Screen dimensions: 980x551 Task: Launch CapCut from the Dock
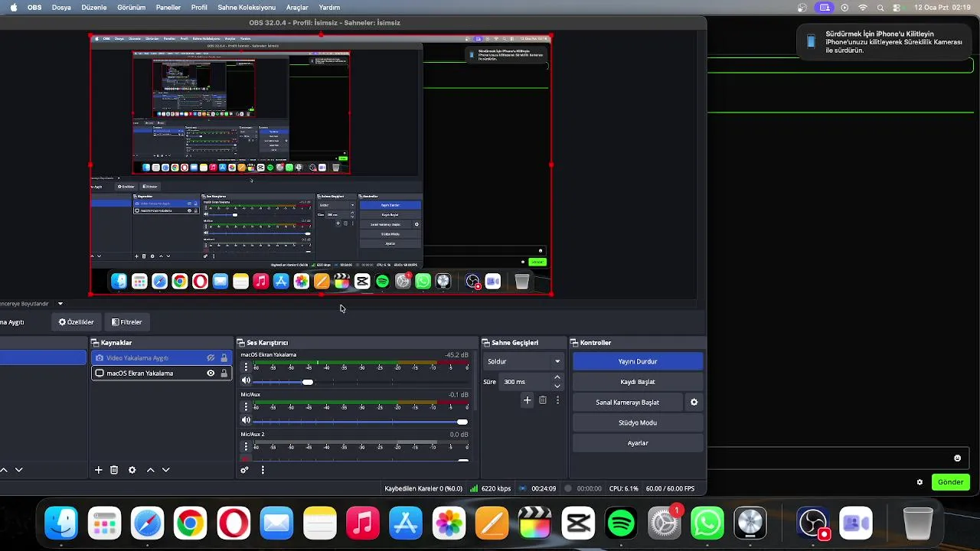[x=578, y=524]
